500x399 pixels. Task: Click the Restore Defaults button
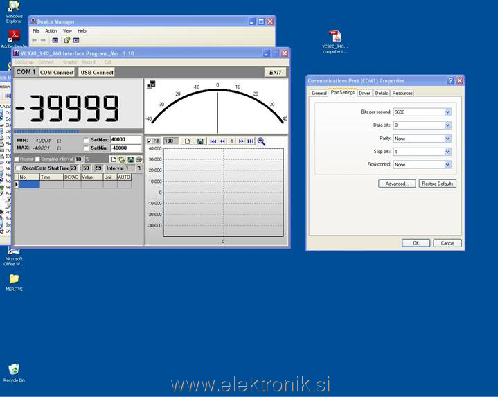tap(437, 184)
